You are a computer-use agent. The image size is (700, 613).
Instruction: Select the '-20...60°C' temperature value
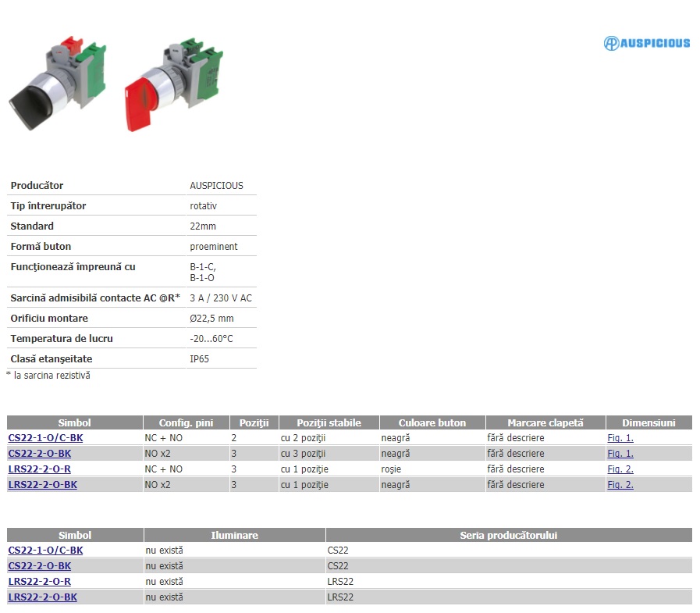(x=211, y=339)
